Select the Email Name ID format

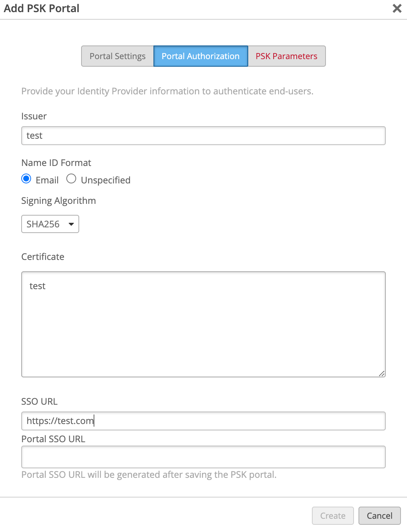(x=27, y=179)
